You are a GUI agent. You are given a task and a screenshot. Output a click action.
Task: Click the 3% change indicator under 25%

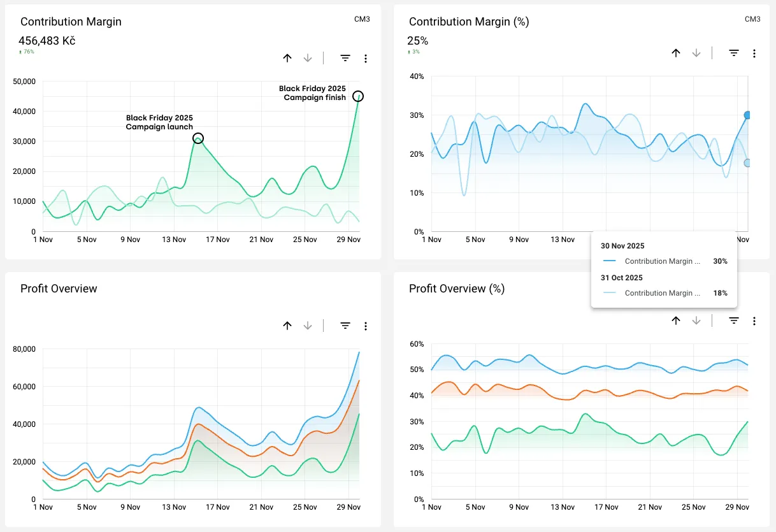pyautogui.click(x=414, y=50)
